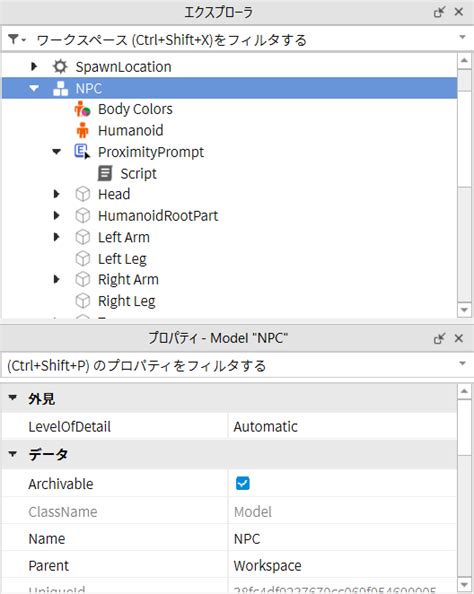This screenshot has height=594, width=474.
Task: Click the Archivable property label
Action: (61, 484)
